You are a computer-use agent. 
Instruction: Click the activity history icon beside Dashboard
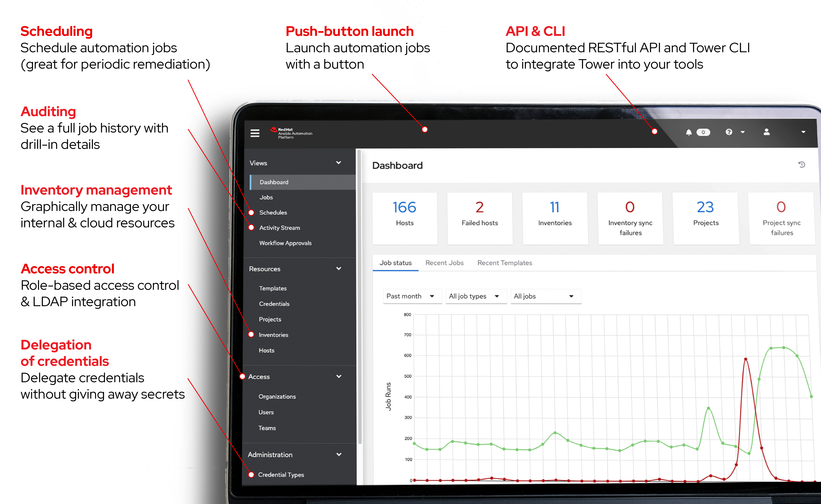tap(802, 165)
